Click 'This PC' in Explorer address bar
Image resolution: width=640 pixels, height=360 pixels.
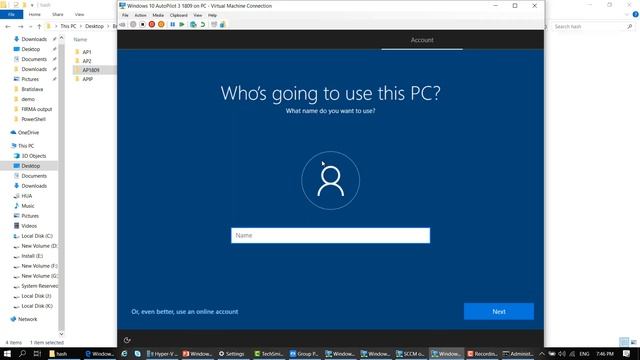[68, 26]
